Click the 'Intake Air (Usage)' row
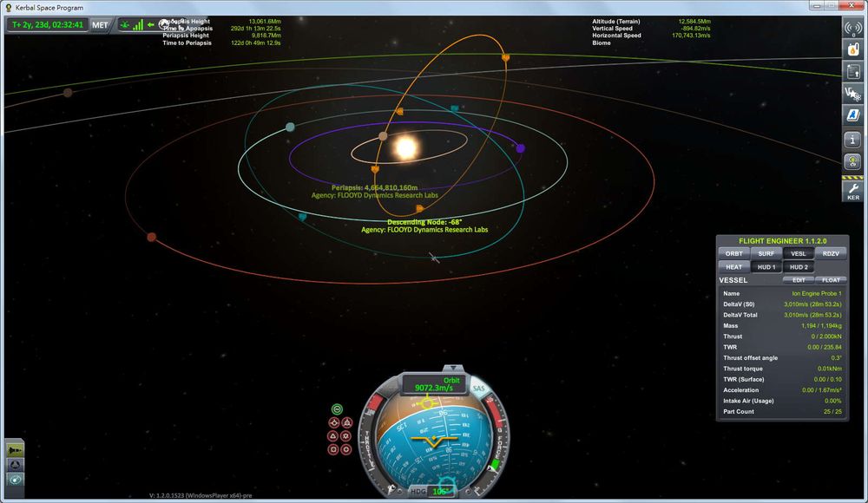Viewport: 868px width, 503px height. [x=782, y=402]
